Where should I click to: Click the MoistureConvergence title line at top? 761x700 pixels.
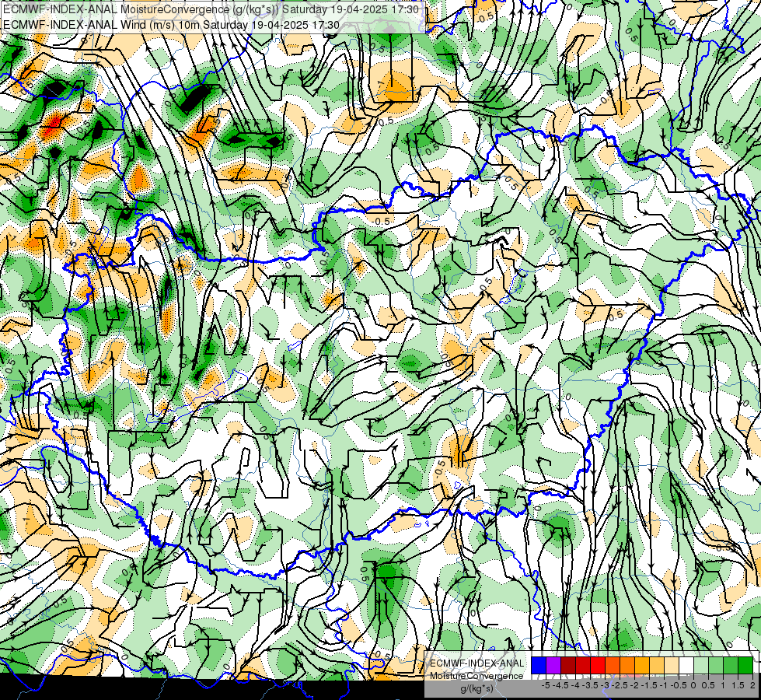click(x=211, y=9)
